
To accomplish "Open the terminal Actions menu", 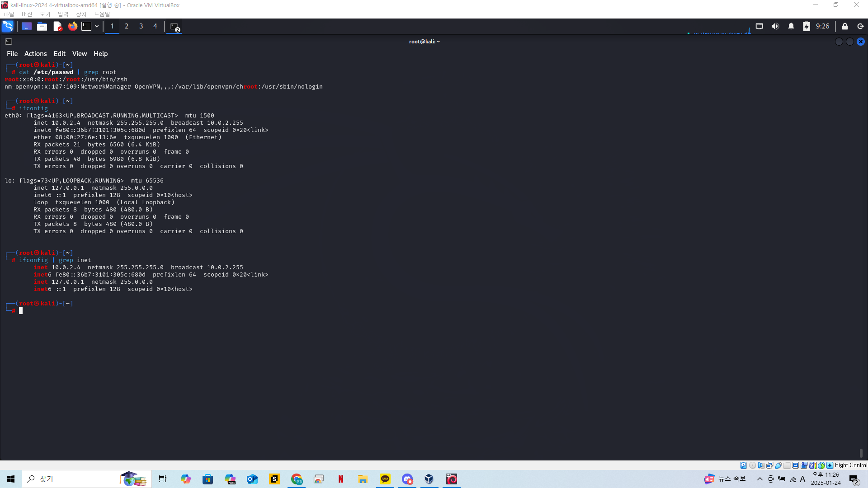I will coord(35,53).
